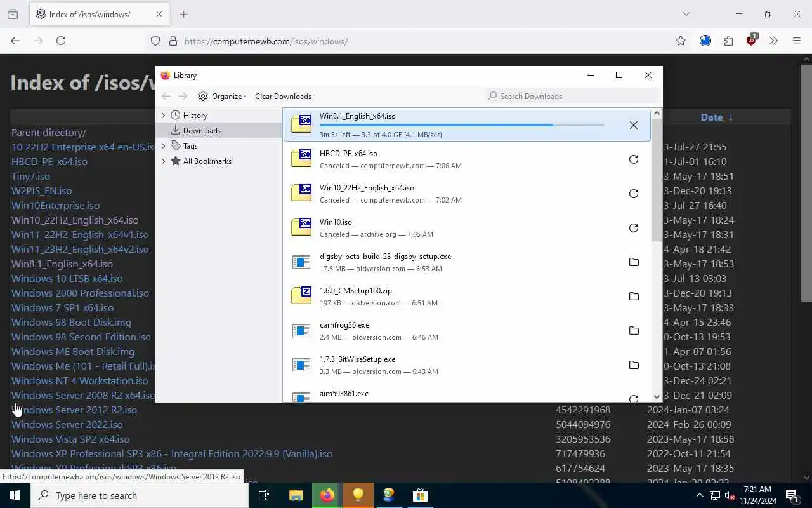Open the Windows notification center
This screenshot has width=812, height=508.
792,495
